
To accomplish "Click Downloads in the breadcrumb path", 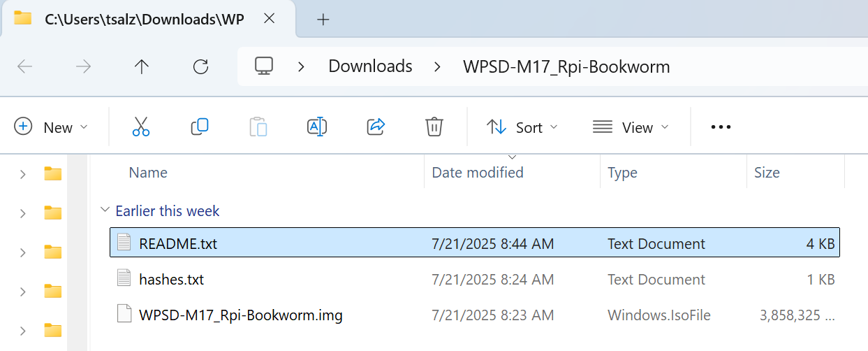I will (370, 66).
